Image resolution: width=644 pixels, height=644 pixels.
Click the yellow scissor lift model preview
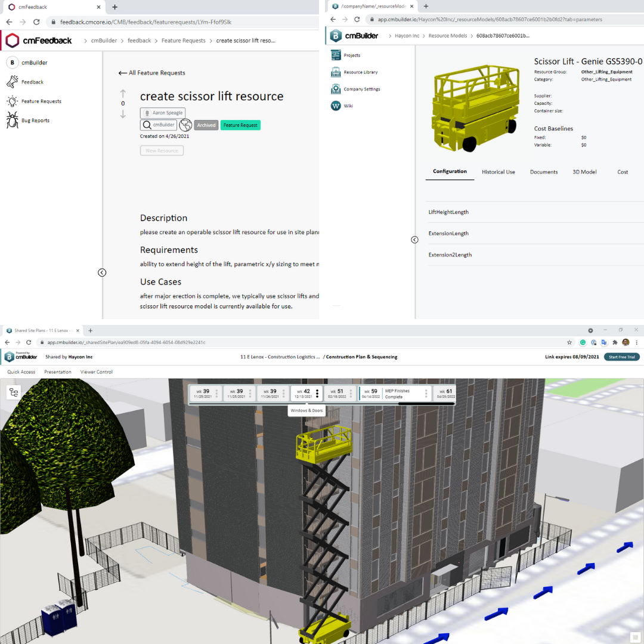coord(475,107)
